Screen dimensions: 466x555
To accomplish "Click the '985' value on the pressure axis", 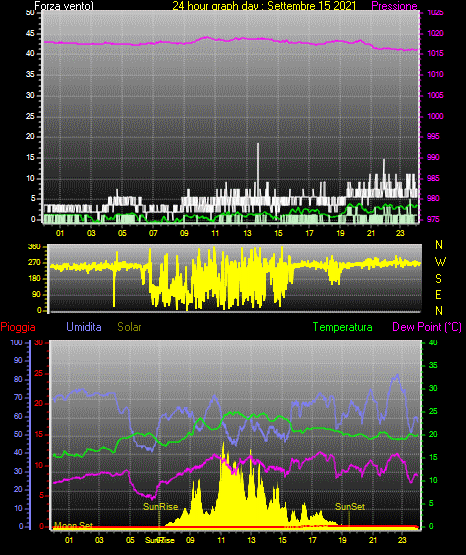I will click(x=433, y=178).
